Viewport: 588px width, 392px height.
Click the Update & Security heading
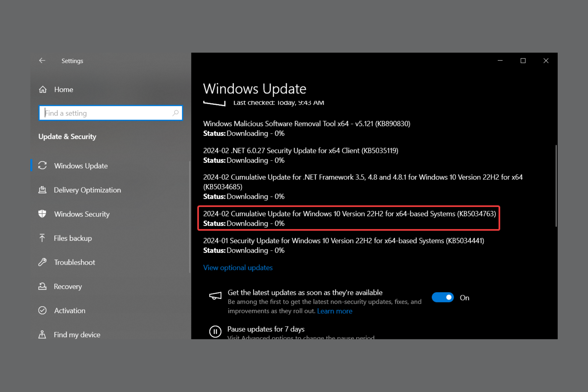tap(67, 137)
